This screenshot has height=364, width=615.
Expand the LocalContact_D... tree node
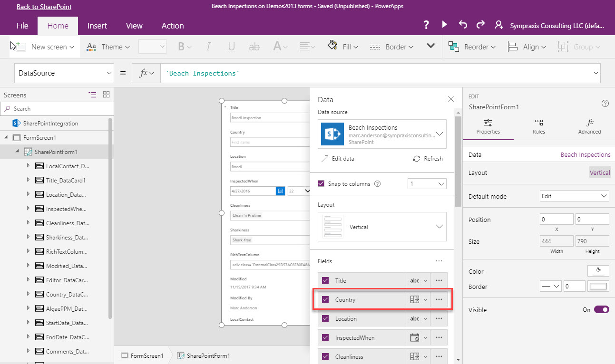point(28,166)
